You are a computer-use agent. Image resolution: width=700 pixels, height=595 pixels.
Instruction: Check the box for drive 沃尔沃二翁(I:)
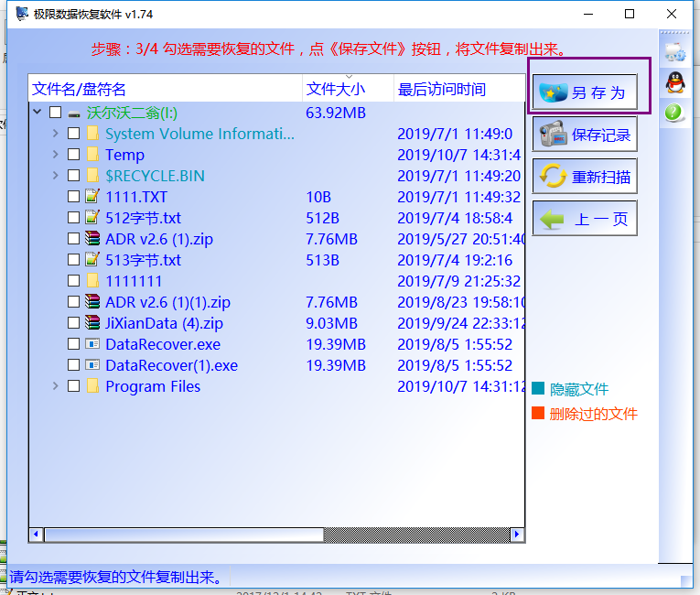55,112
